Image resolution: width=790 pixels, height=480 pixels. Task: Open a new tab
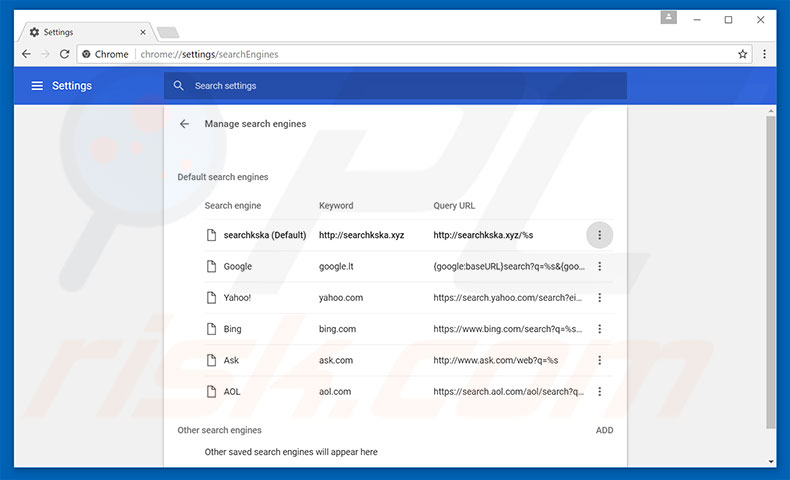pyautogui.click(x=168, y=33)
